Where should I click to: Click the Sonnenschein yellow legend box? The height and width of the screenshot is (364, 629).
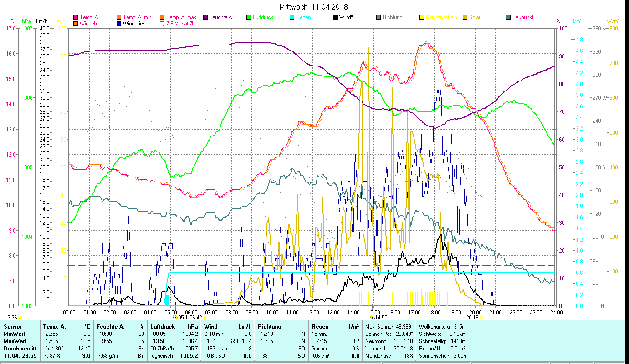422,18
